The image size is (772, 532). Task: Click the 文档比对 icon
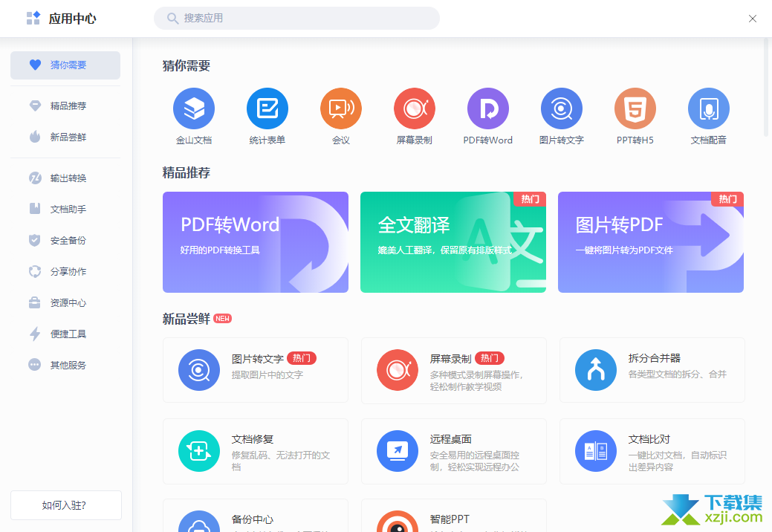(x=596, y=451)
